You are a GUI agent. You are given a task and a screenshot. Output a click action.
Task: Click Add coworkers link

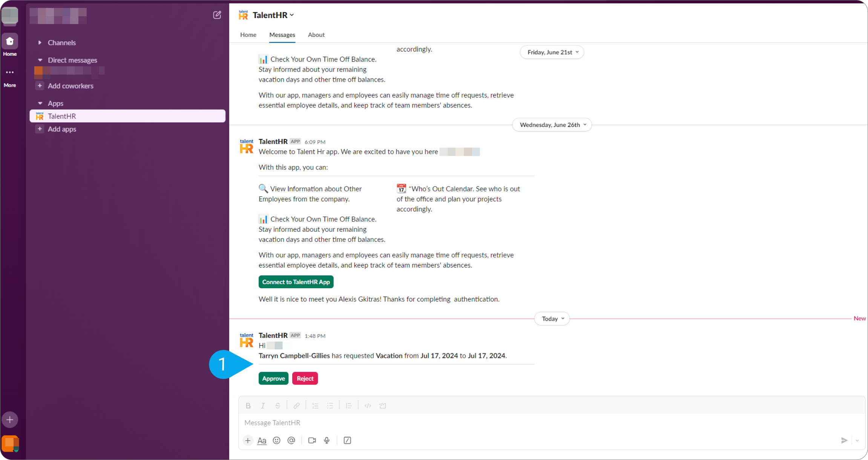coord(71,86)
